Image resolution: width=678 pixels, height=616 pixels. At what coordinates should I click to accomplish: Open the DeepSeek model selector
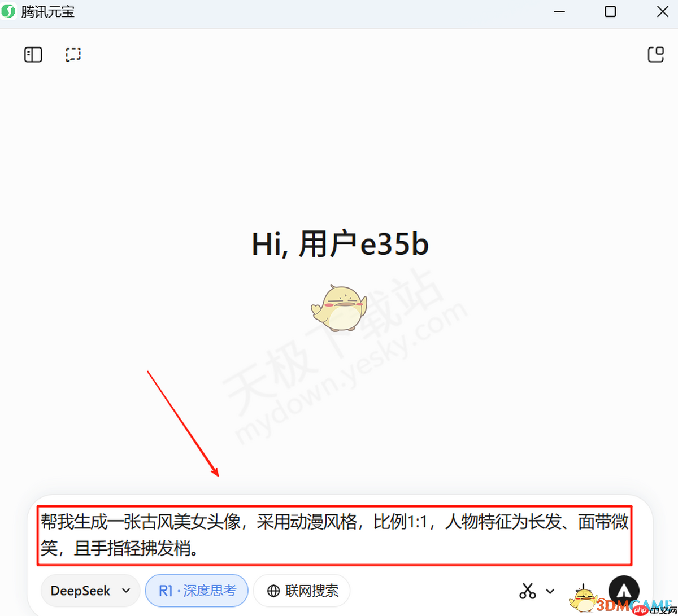tap(90, 591)
